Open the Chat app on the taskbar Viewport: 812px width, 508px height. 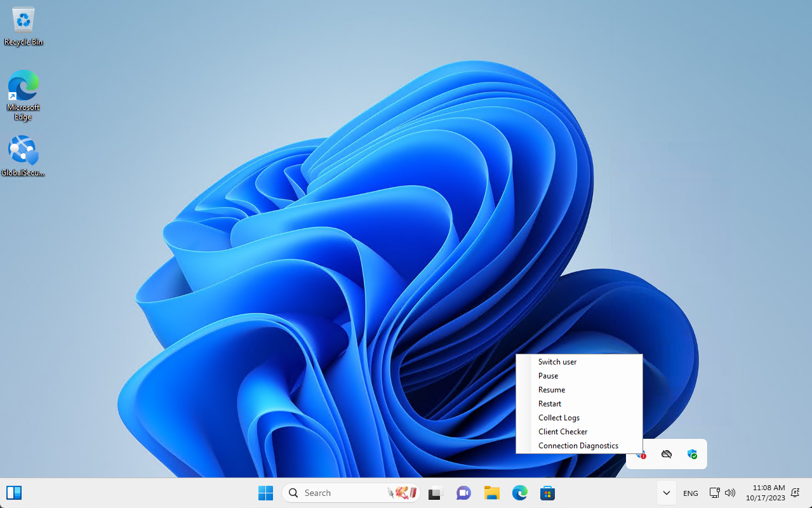coord(463,493)
